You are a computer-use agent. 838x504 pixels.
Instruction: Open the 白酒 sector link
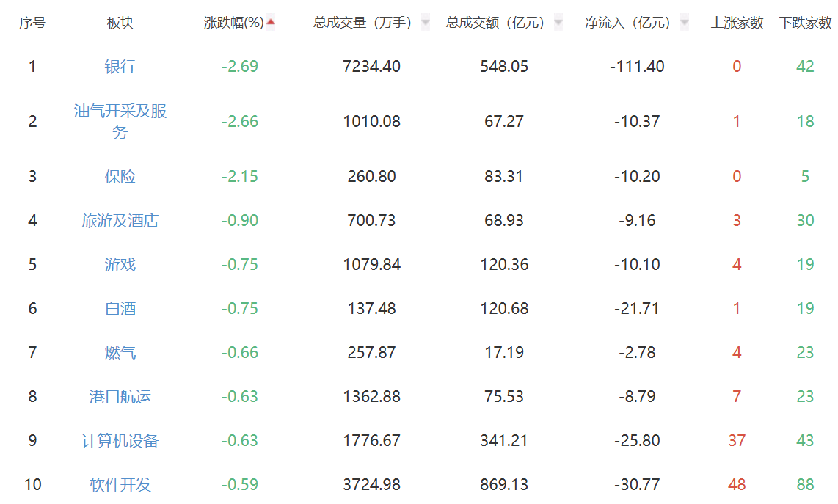pos(120,309)
